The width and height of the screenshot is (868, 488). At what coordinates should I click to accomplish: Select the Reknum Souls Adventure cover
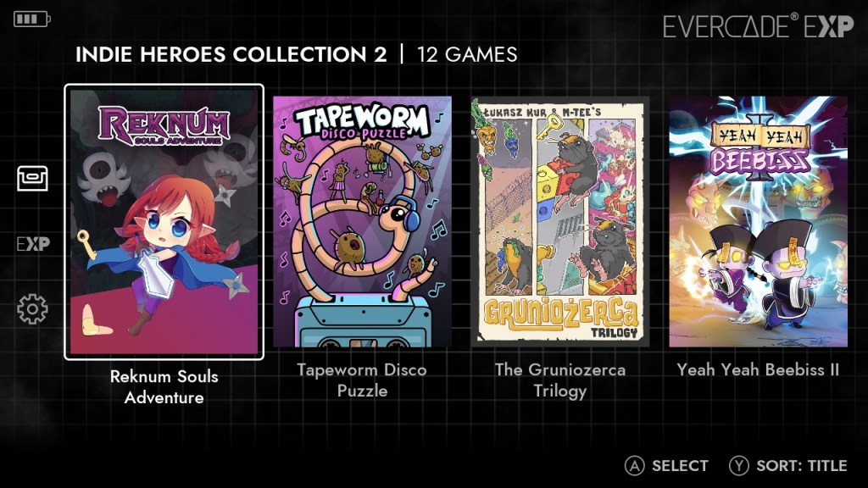pos(164,222)
